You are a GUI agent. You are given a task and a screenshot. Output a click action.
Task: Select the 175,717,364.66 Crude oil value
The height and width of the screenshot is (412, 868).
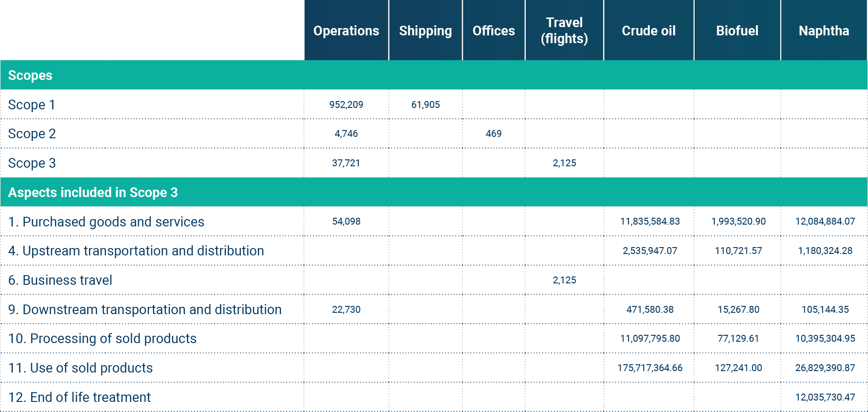pos(650,368)
